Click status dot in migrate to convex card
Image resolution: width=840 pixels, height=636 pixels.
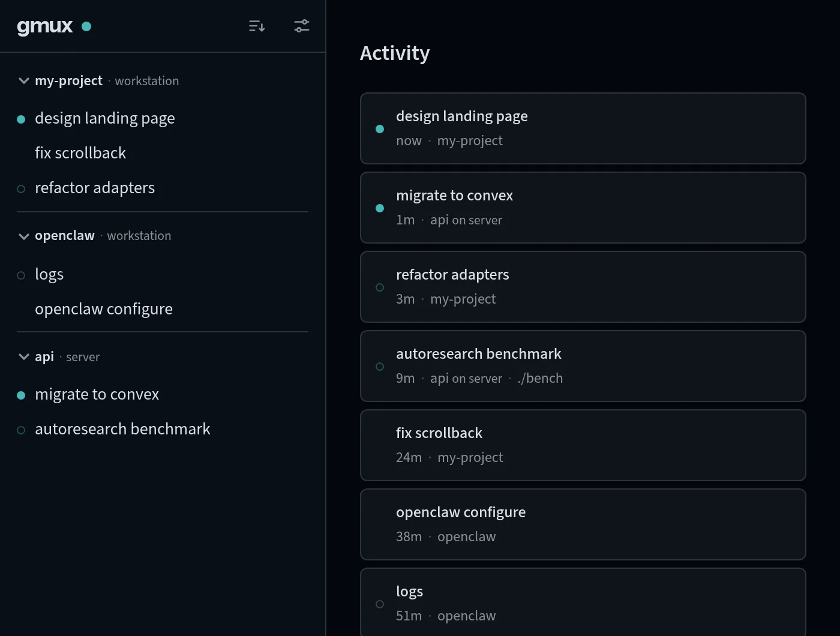380,208
